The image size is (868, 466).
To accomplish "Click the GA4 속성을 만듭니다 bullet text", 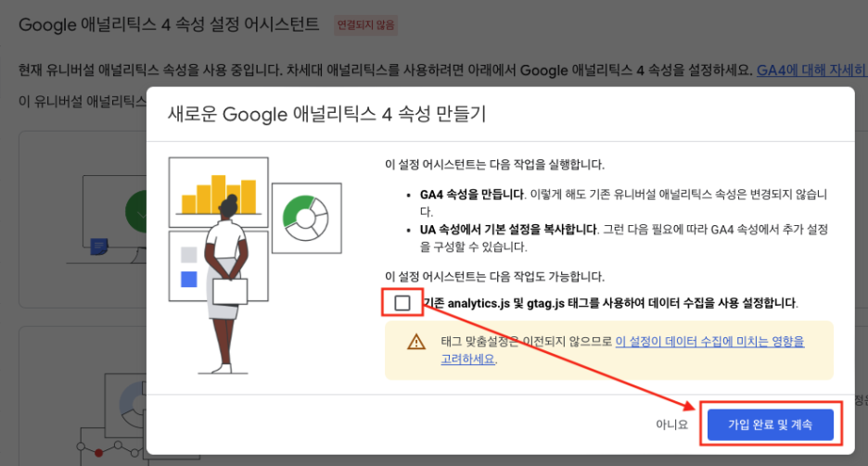I will (472, 195).
